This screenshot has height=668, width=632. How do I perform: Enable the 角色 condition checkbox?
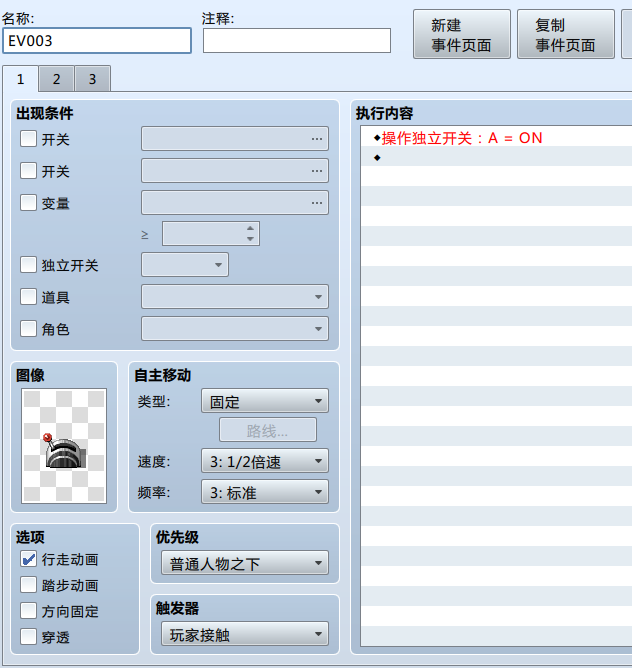(x=29, y=328)
